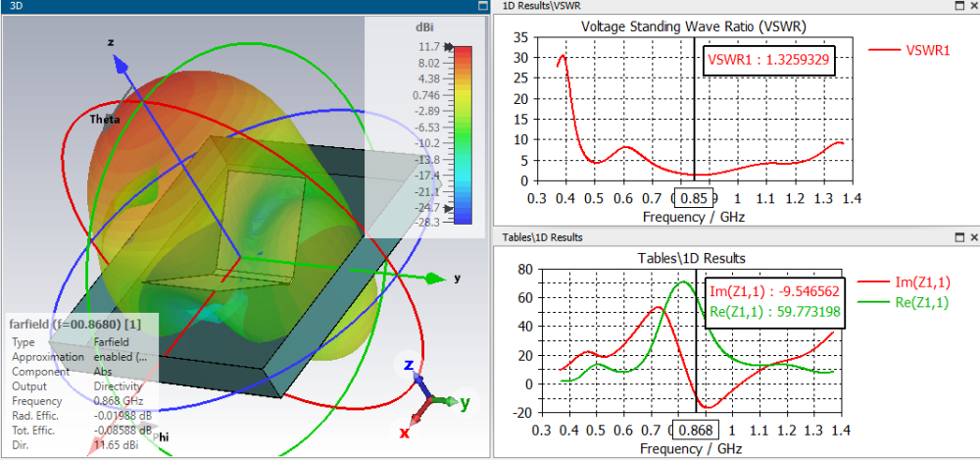Select the Re(Z1,1) legend entry
The image size is (980, 460).
pyautogui.click(x=905, y=303)
